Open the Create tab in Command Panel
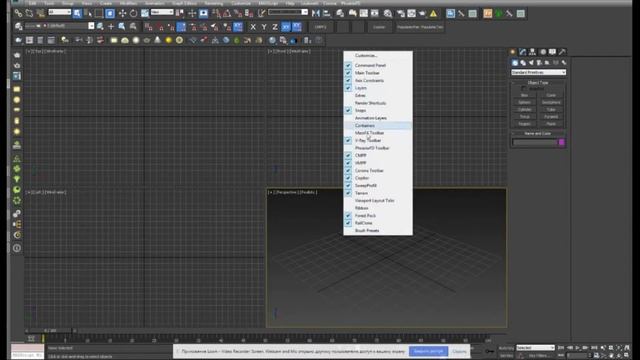 [513, 52]
